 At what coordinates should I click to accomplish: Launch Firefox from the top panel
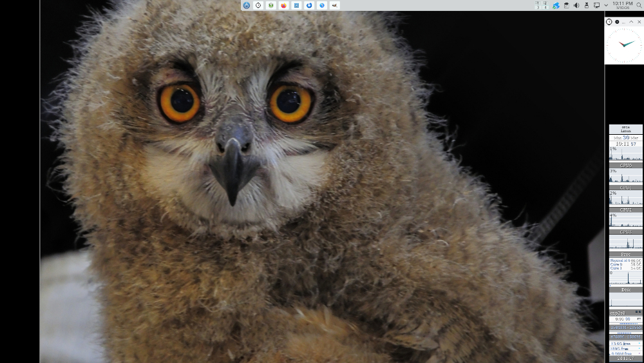point(284,5)
